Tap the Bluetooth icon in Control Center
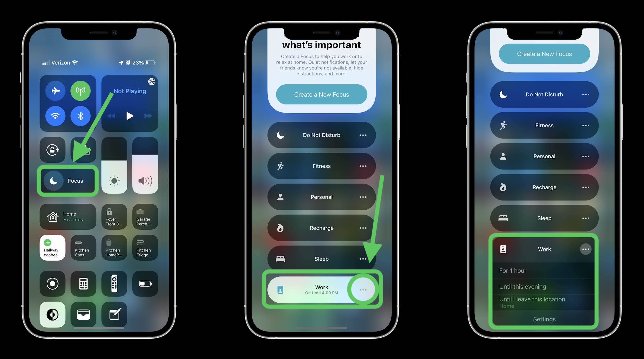 pos(79,116)
